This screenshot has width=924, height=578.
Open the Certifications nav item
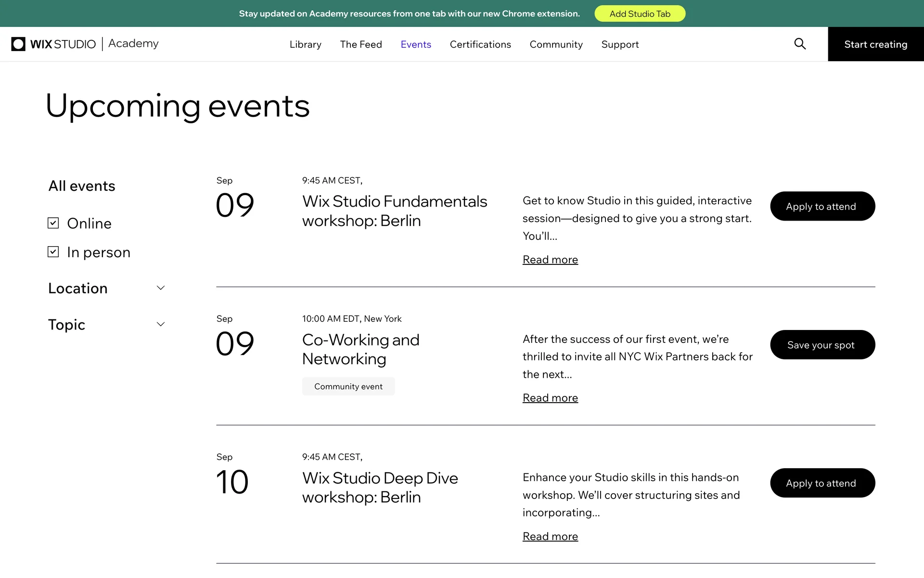480,44
